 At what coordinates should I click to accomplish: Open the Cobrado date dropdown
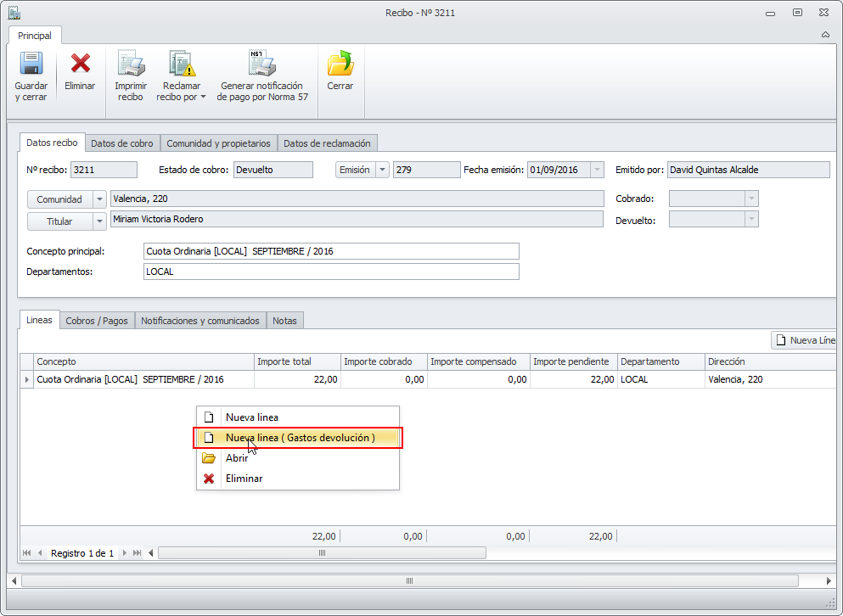pos(750,199)
